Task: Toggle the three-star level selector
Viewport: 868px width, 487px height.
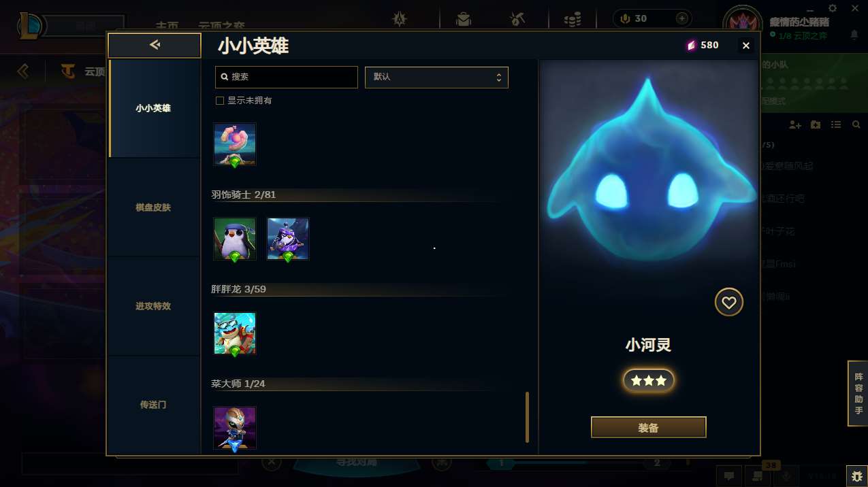Action: coord(649,381)
